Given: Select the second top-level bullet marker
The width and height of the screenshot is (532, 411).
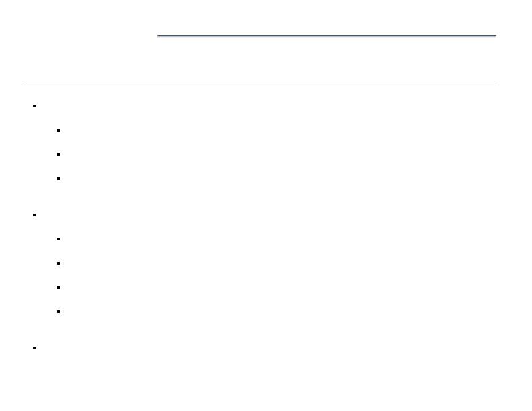Looking at the screenshot, I should click(34, 215).
